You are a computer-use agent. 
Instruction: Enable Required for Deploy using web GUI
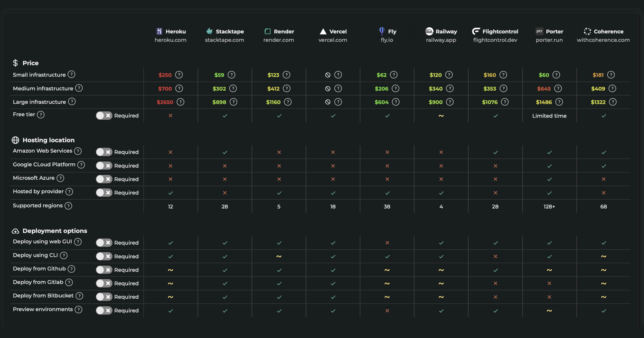point(104,243)
